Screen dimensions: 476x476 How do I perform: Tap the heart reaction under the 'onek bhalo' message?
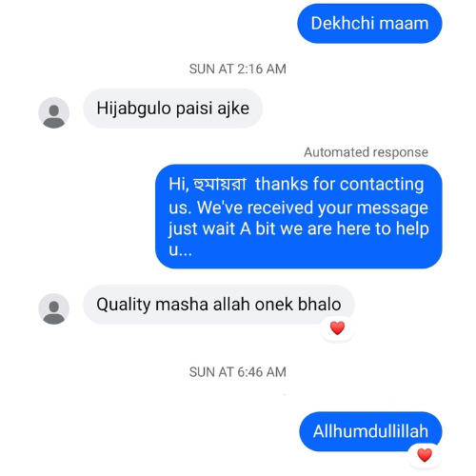tap(337, 328)
